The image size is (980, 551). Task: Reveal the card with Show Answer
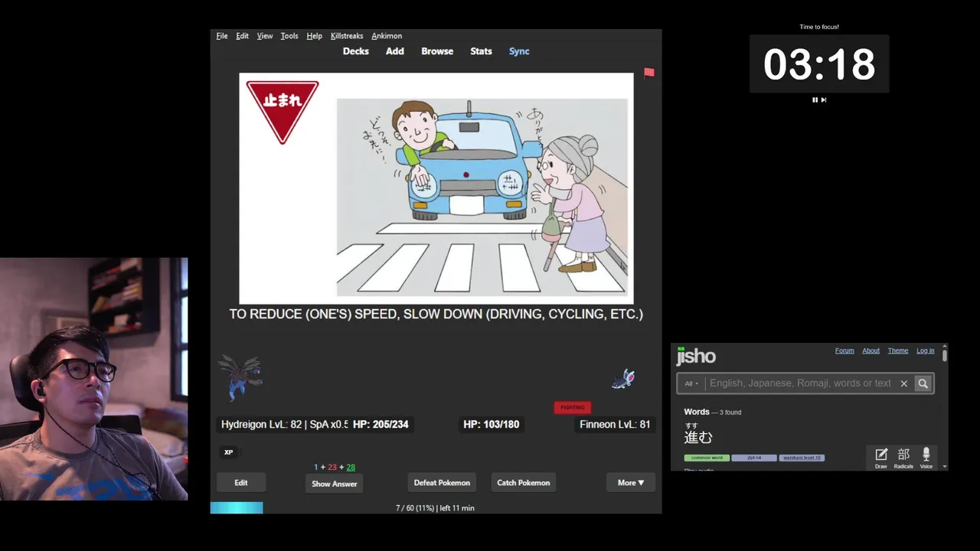point(335,484)
